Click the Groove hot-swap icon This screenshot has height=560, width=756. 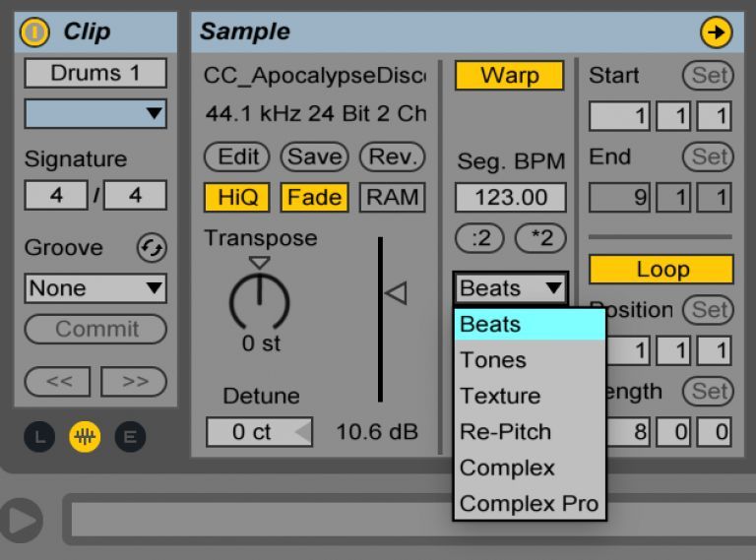[x=152, y=248]
